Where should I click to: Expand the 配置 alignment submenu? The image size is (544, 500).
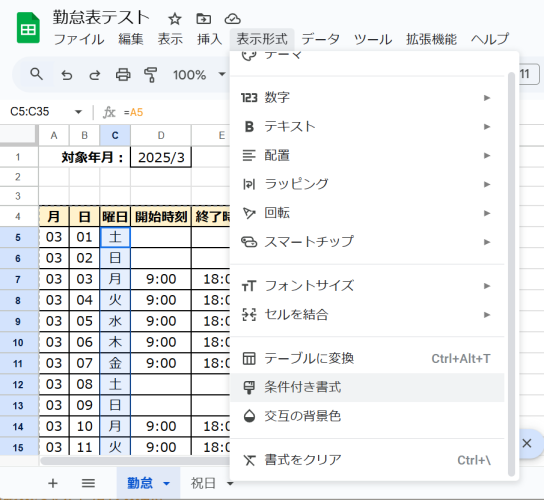pos(367,155)
